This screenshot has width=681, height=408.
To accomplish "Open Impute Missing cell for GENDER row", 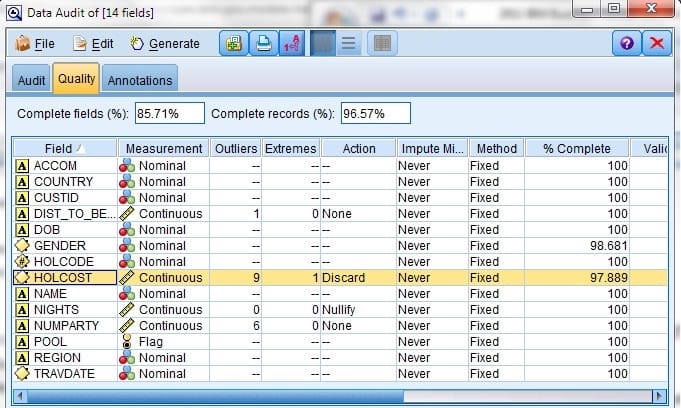I will (431, 246).
